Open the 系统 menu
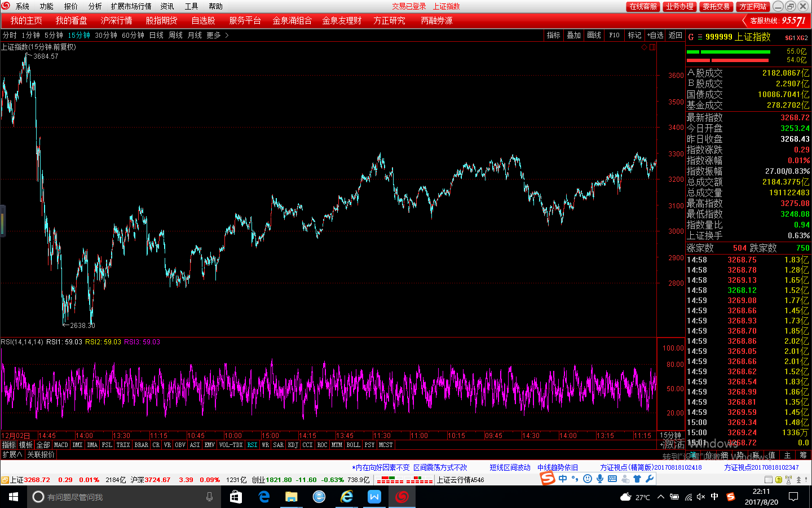The width and height of the screenshot is (812, 508). click(x=23, y=6)
